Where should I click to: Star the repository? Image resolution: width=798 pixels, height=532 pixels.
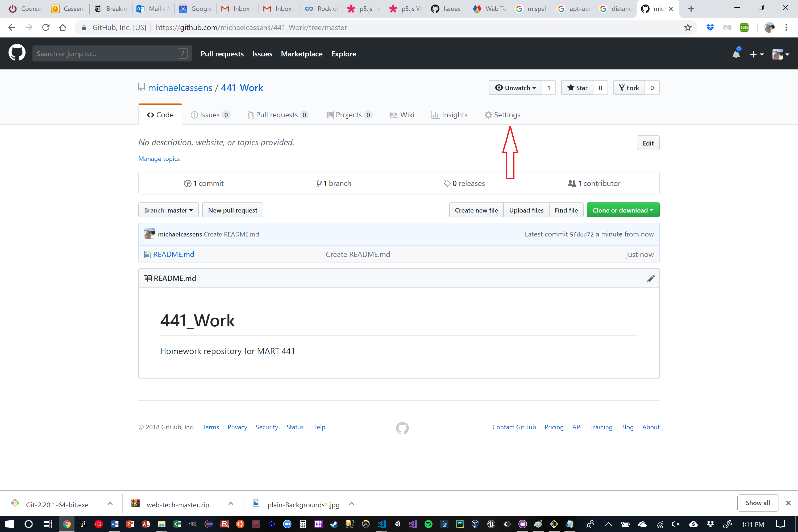[577, 88]
